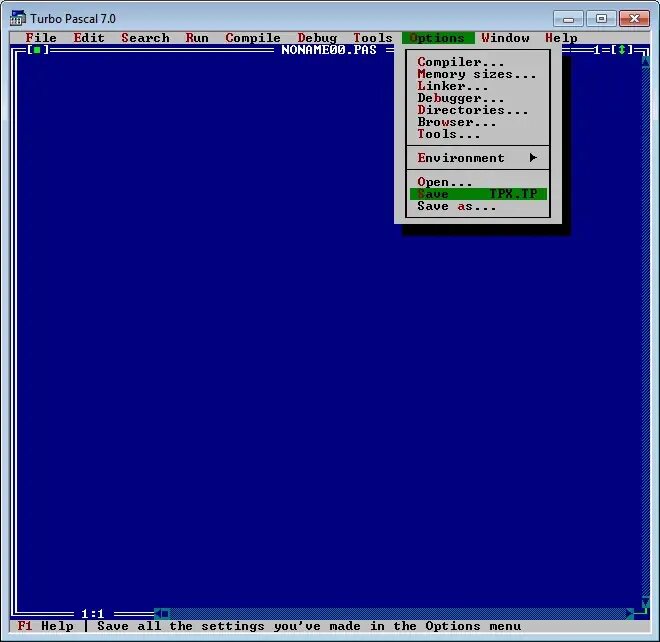Open the Help menu
The width and height of the screenshot is (660, 642).
click(561, 38)
